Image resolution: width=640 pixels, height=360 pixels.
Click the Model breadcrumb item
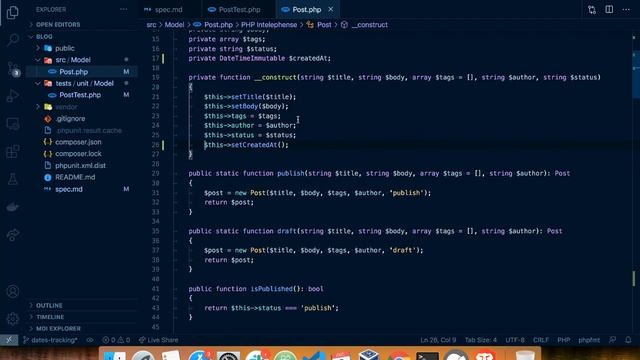(174, 24)
